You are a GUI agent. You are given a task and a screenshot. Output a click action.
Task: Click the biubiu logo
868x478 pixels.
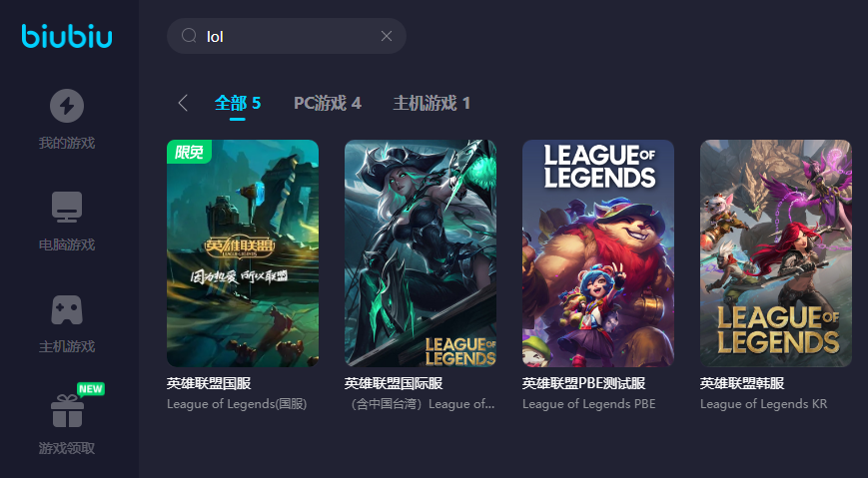coord(67,36)
